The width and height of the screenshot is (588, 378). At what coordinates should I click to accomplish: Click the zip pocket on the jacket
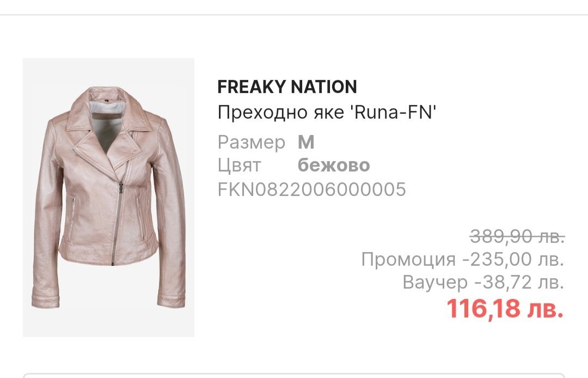point(73,209)
